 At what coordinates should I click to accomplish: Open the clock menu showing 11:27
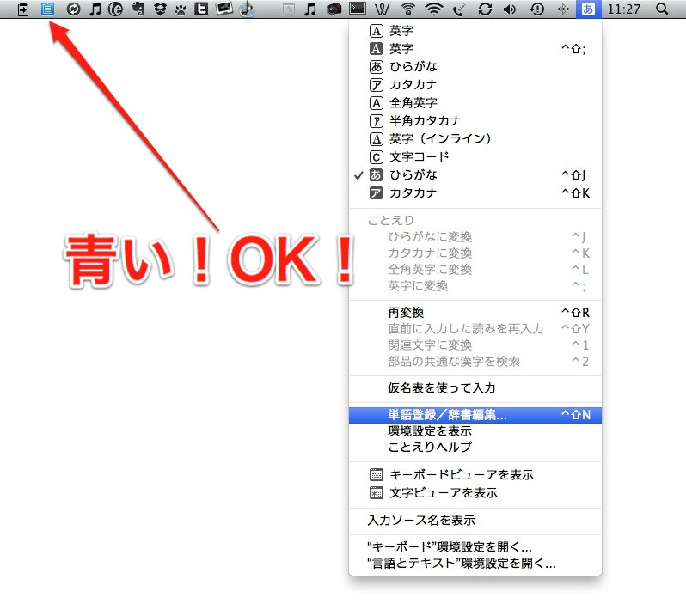click(622, 9)
